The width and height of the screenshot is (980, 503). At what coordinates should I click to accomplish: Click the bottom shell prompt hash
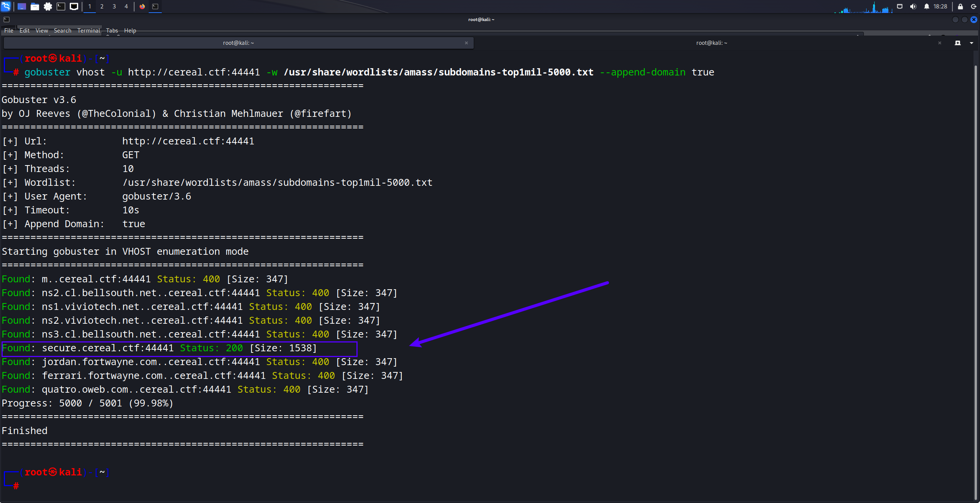tap(16, 486)
